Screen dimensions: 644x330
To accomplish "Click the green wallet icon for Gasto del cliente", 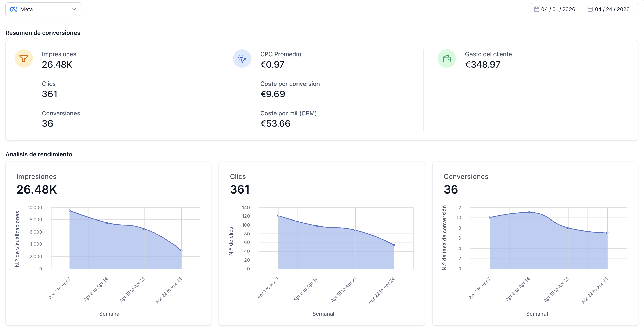I will pos(447,58).
